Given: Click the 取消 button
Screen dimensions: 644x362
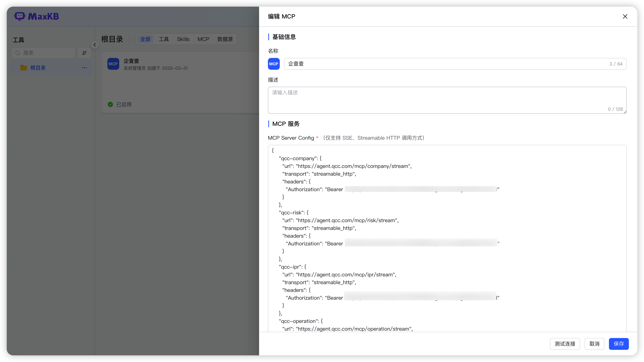Looking at the screenshot, I should click(594, 344).
